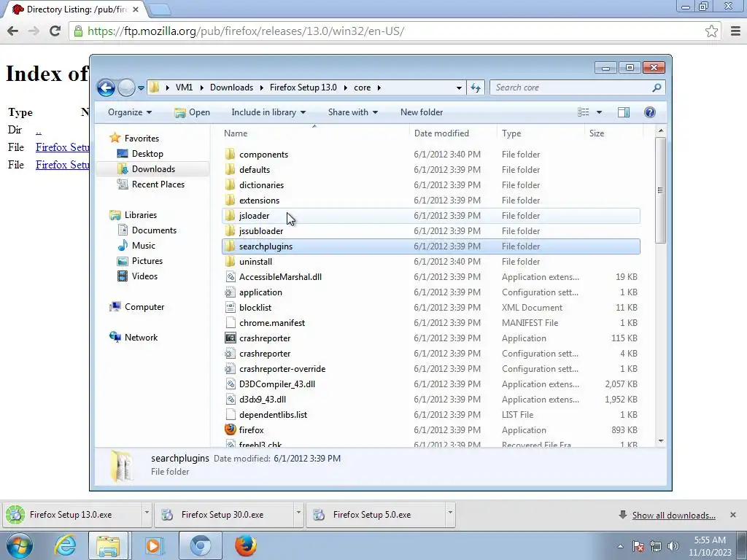Open Firefox Setup 13.0.exe download options arrow
Screen dimensions: 747x560
point(146,513)
